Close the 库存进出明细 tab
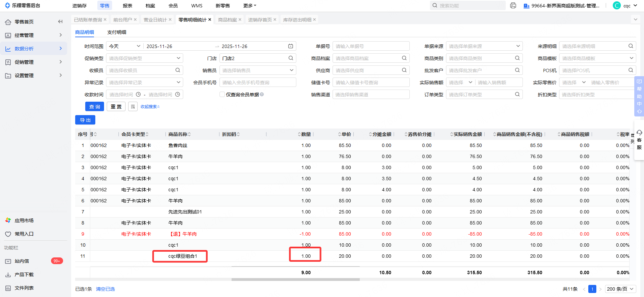Viewport: 644px width, 297px height. point(314,19)
